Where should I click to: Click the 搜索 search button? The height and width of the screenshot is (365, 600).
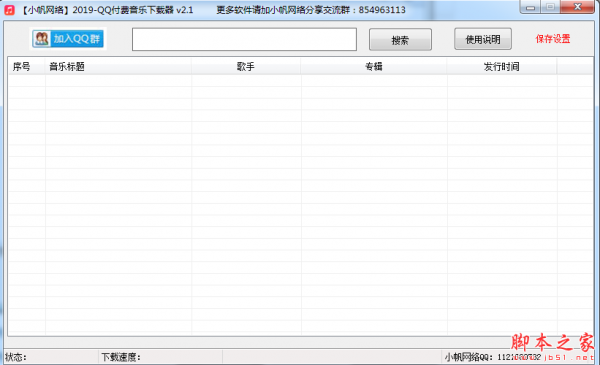400,39
